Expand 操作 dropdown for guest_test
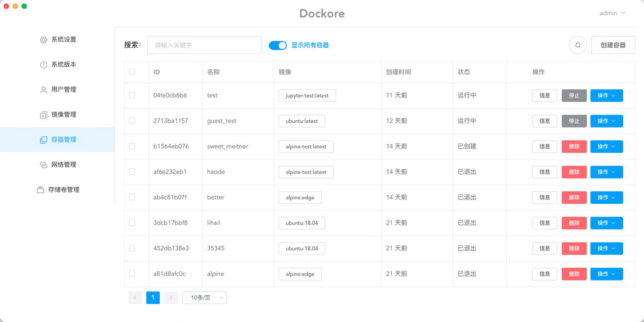This screenshot has width=644, height=322. 607,121
